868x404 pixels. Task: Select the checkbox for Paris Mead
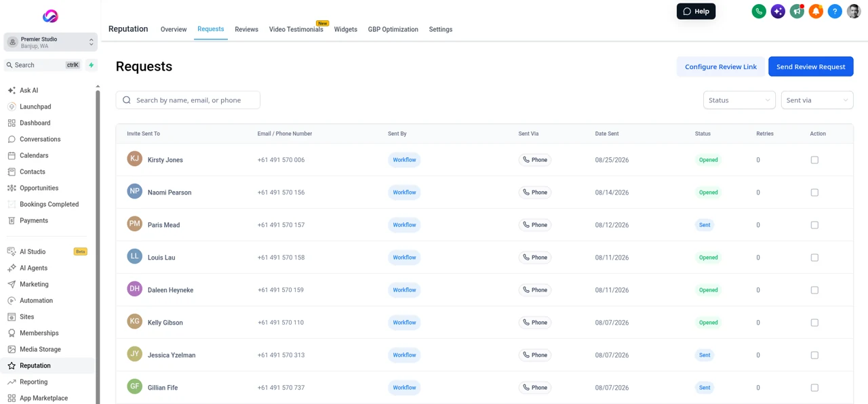814,225
